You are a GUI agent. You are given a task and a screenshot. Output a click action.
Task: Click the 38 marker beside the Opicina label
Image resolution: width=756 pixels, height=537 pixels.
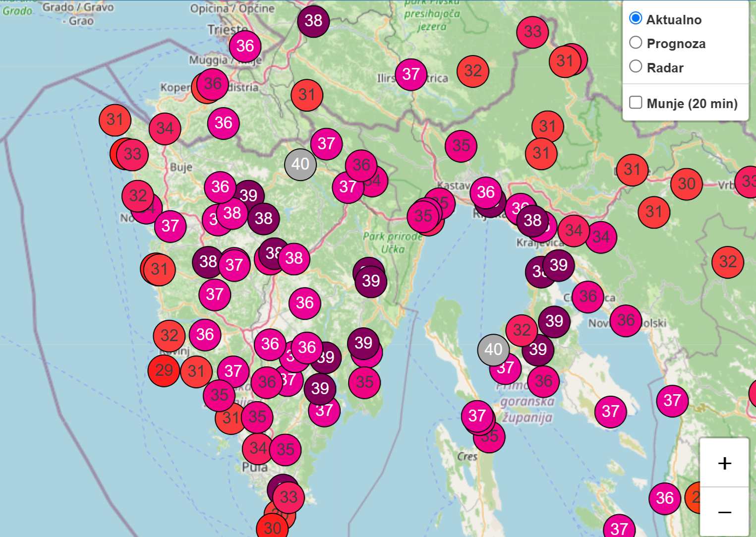pos(313,21)
